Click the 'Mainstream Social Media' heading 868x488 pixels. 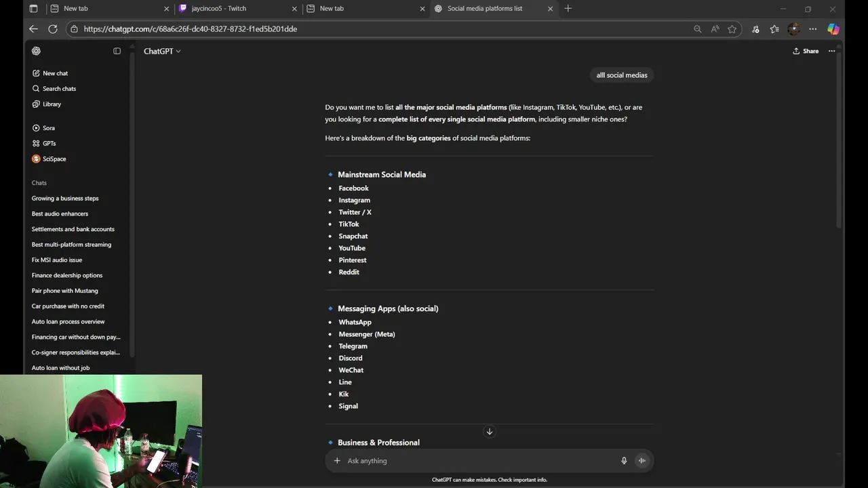point(382,175)
